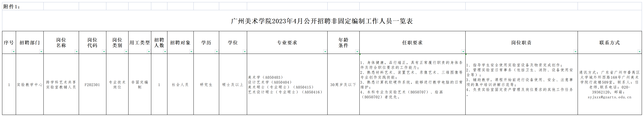Open the 岗位名称 column filter dropdown
Image resolution: width=644 pixels, height=117 pixels.
pos(77,52)
